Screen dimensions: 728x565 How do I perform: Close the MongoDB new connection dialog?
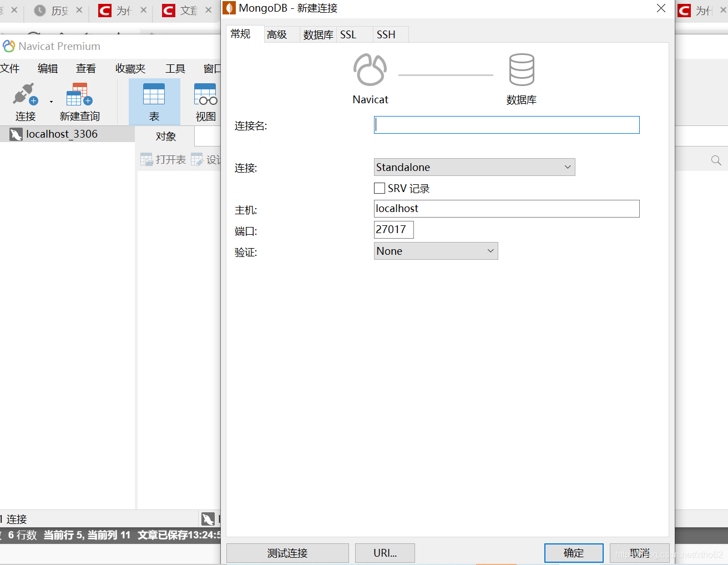661,8
